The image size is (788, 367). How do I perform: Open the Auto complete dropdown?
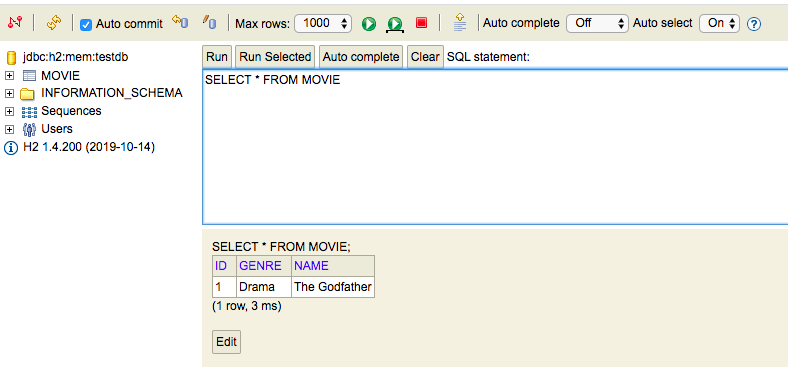point(597,23)
